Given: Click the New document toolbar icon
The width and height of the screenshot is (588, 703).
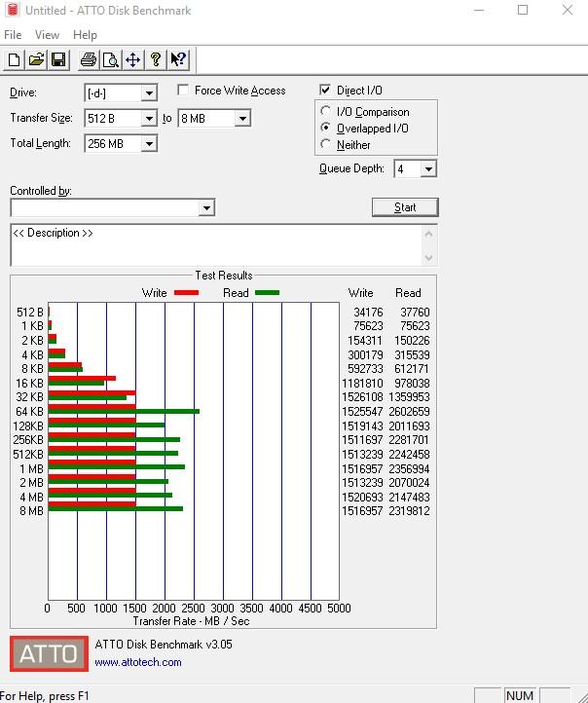Looking at the screenshot, I should (14, 59).
